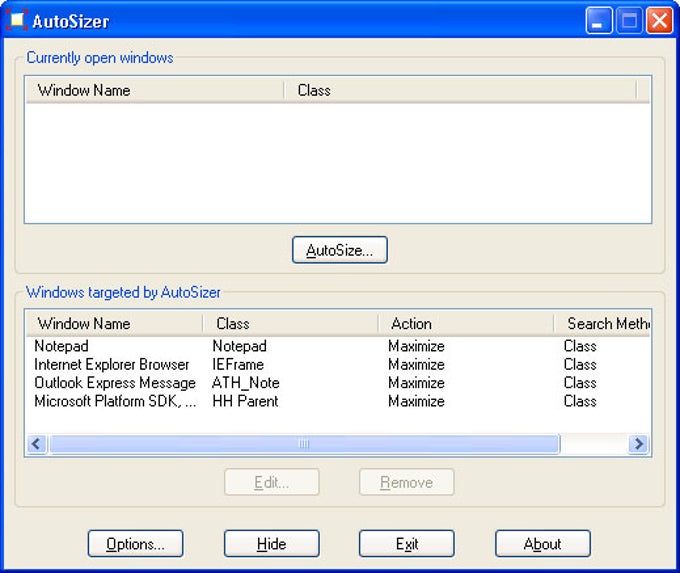
Task: Select the Outlook Express Message row
Action: pos(338,383)
